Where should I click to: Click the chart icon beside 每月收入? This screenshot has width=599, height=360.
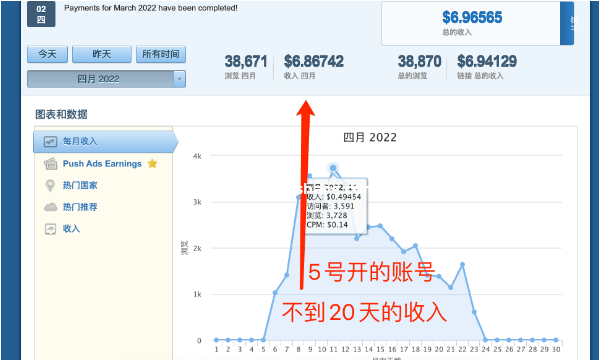(x=50, y=142)
